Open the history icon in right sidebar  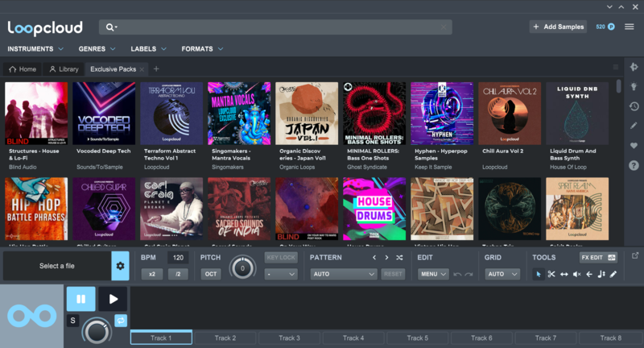[634, 106]
